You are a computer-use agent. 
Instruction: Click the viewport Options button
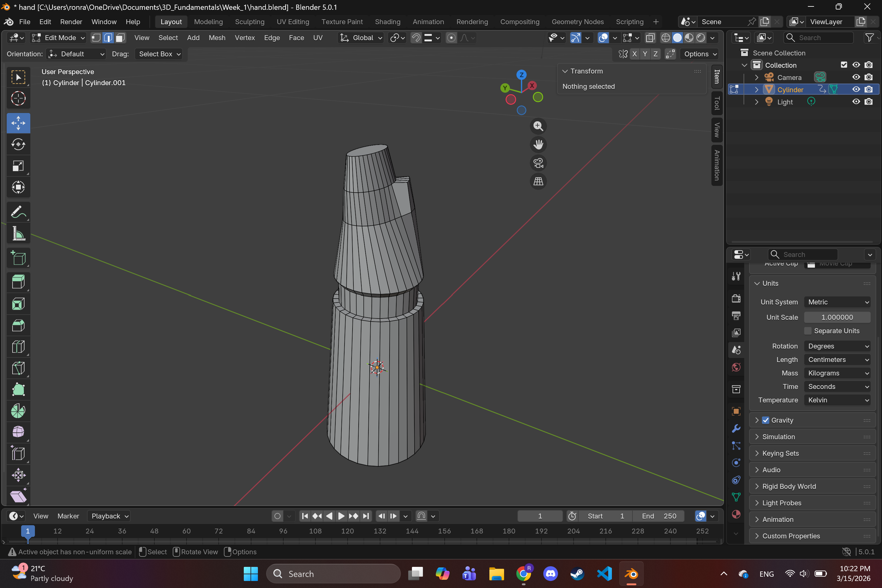pyautogui.click(x=700, y=54)
